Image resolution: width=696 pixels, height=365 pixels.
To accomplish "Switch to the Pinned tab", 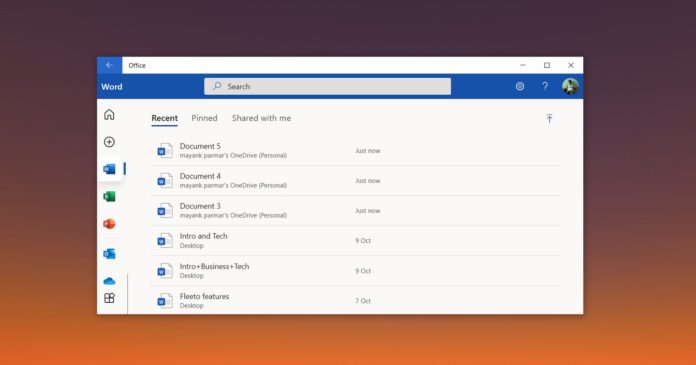I will (x=204, y=118).
